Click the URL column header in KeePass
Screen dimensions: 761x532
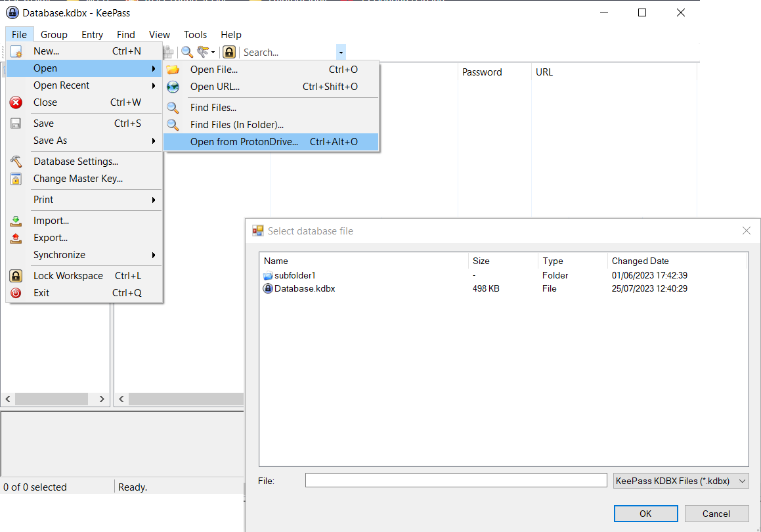[x=614, y=72]
